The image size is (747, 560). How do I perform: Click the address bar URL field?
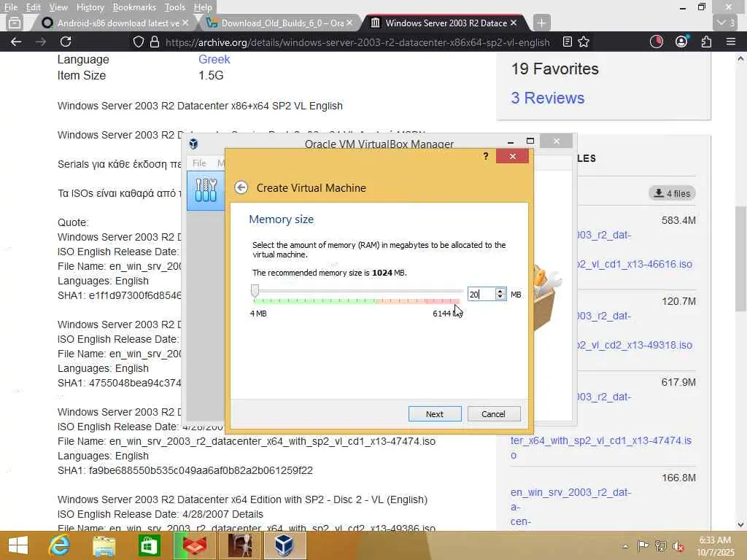[357, 42]
